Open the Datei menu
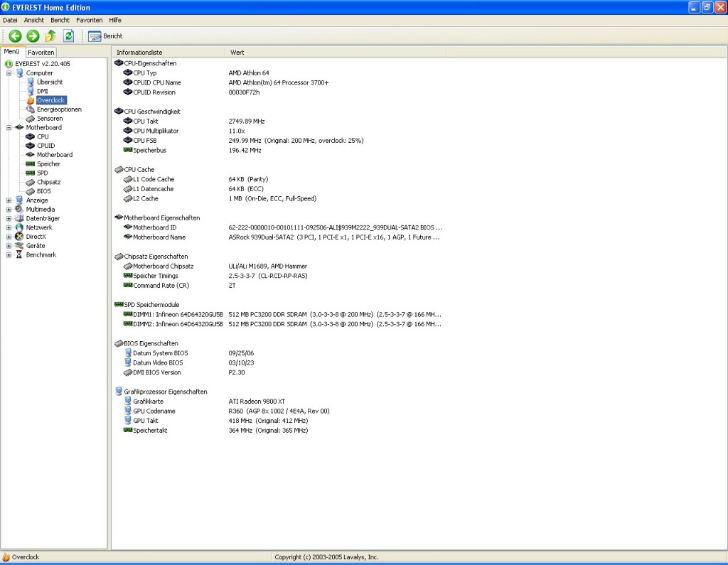Viewport: 728px width, 565px height. pyautogui.click(x=10, y=20)
